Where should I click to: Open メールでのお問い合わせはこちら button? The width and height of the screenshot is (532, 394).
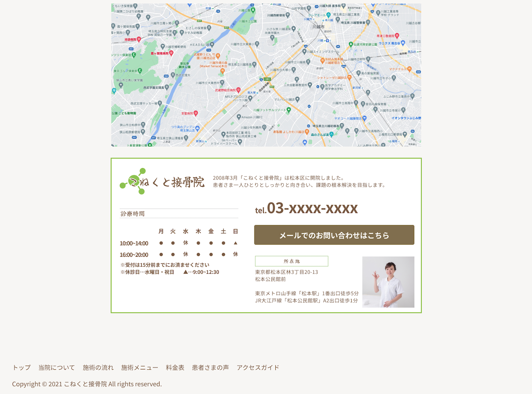pos(334,235)
